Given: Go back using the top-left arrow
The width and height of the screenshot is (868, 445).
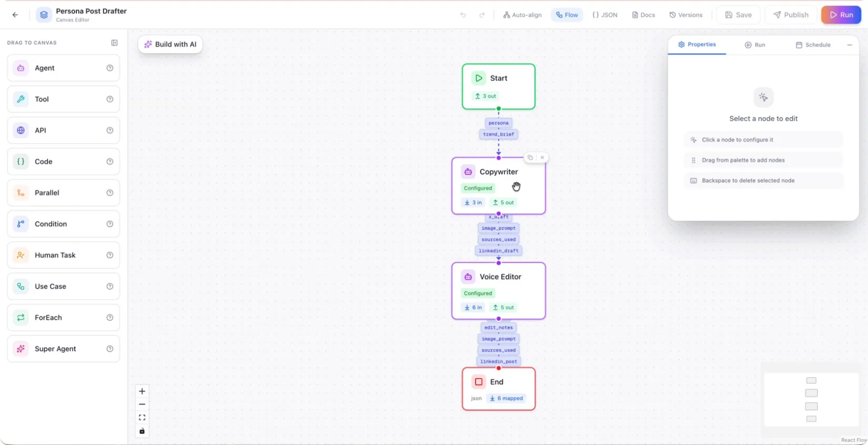Looking at the screenshot, I should click(x=15, y=15).
